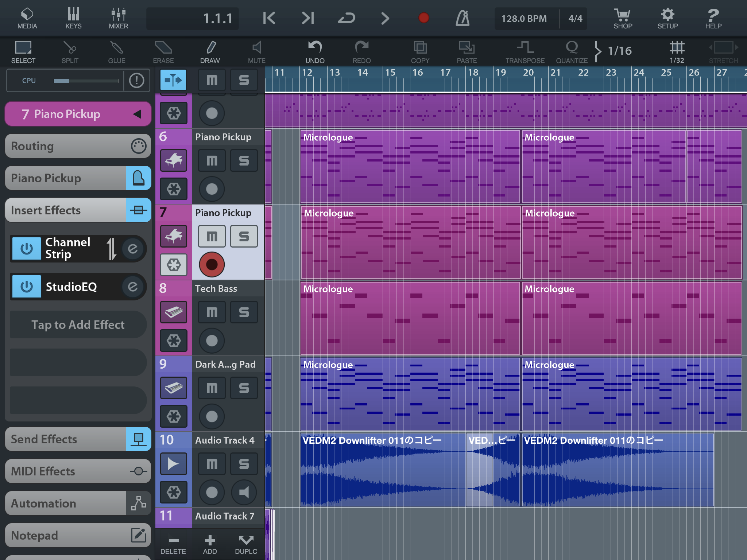The height and width of the screenshot is (560, 747).
Task: Select the Erase tool
Action: coord(163,51)
